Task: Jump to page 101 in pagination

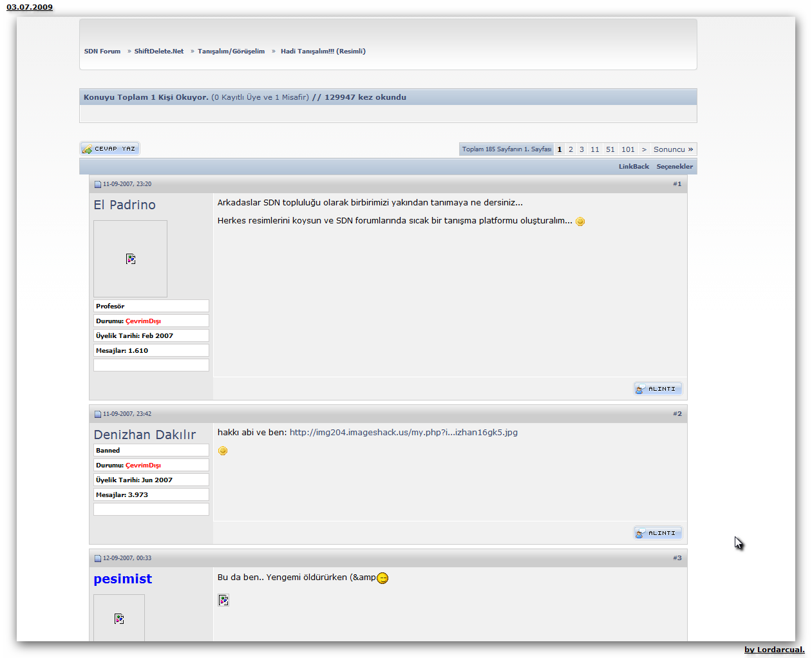Action: coord(628,149)
